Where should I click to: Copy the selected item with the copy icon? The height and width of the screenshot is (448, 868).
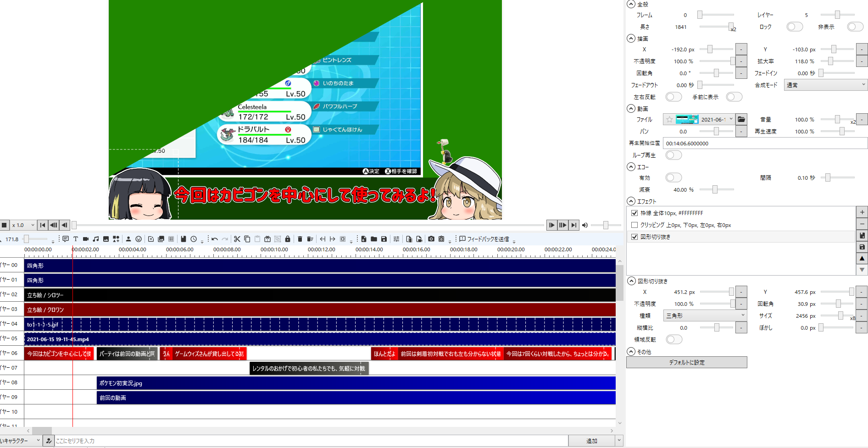tap(247, 239)
